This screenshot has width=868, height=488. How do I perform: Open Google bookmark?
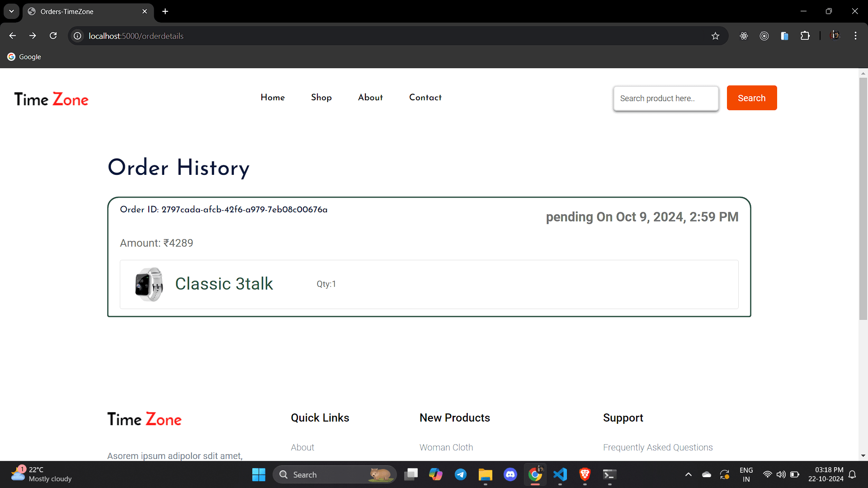click(x=24, y=56)
